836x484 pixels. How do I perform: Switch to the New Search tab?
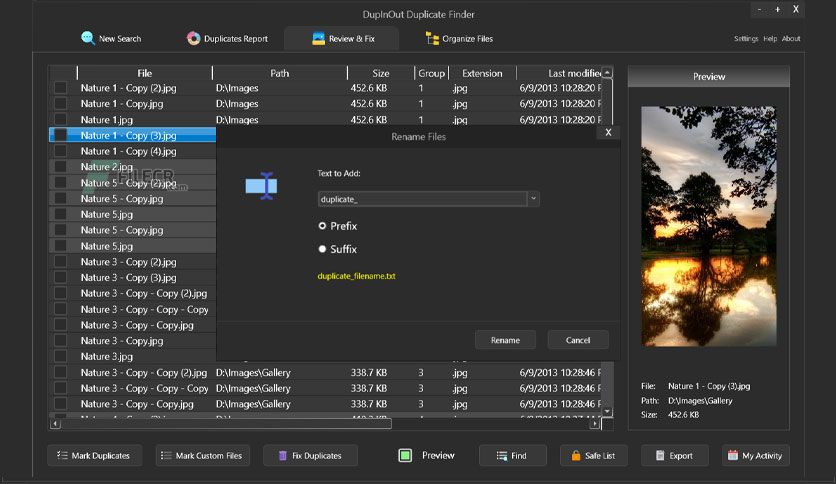coord(111,38)
